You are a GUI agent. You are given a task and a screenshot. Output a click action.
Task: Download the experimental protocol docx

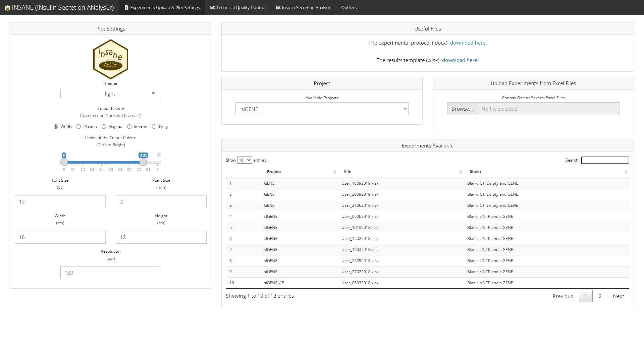coord(468,43)
